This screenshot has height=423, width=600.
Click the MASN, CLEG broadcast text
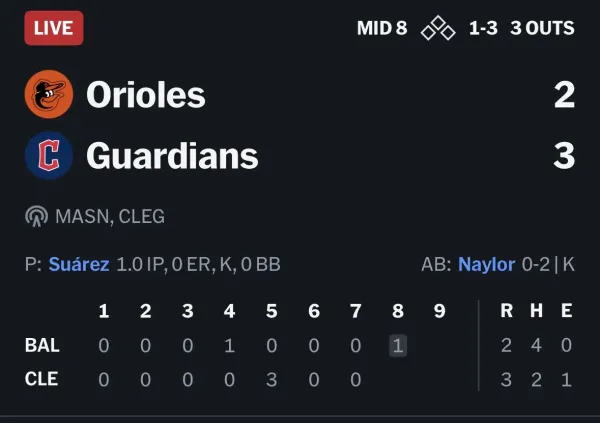pos(110,217)
